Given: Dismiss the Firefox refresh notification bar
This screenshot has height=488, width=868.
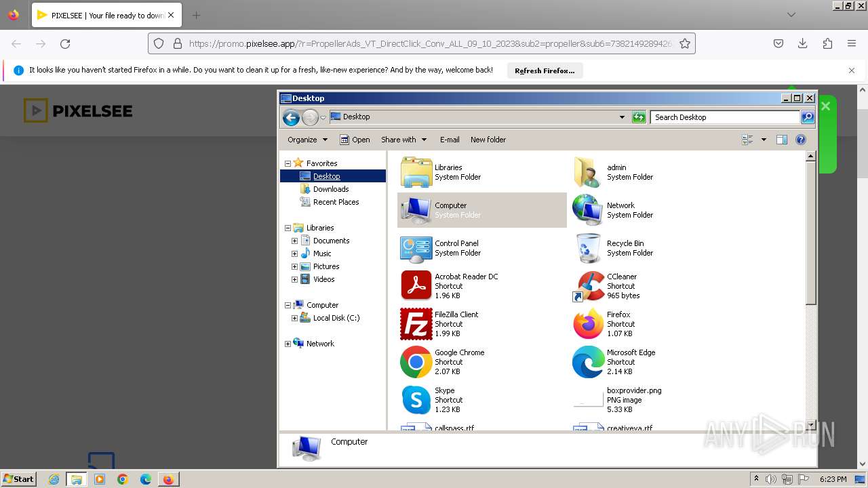Looking at the screenshot, I should point(852,70).
